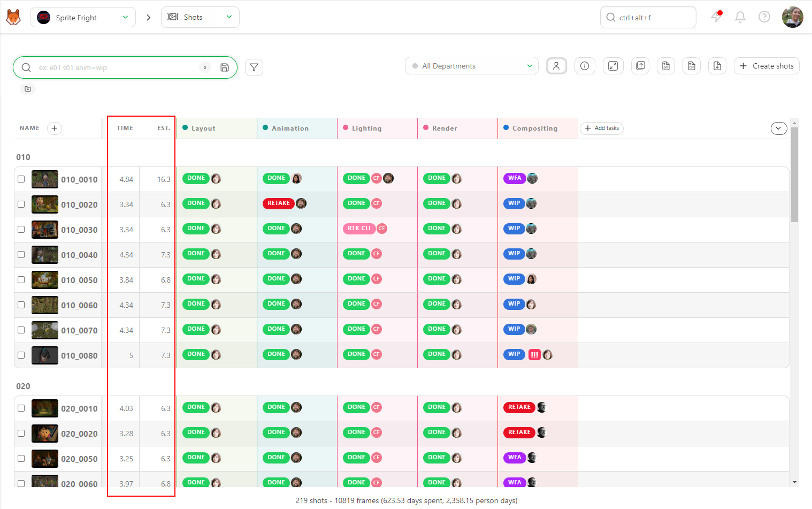Viewport: 812px width, 509px height.
Task: Click the RETAKE status on 010_0020 Animation
Action: point(278,203)
